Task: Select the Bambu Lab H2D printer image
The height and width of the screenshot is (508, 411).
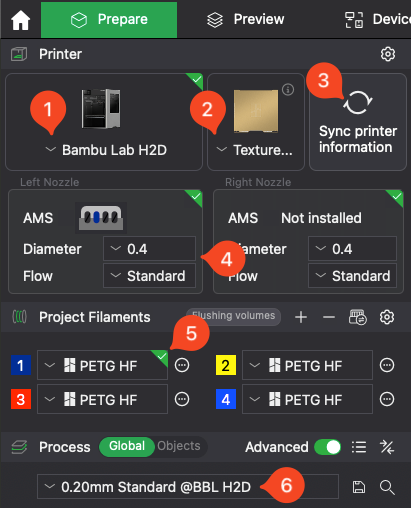Action: pos(101,109)
